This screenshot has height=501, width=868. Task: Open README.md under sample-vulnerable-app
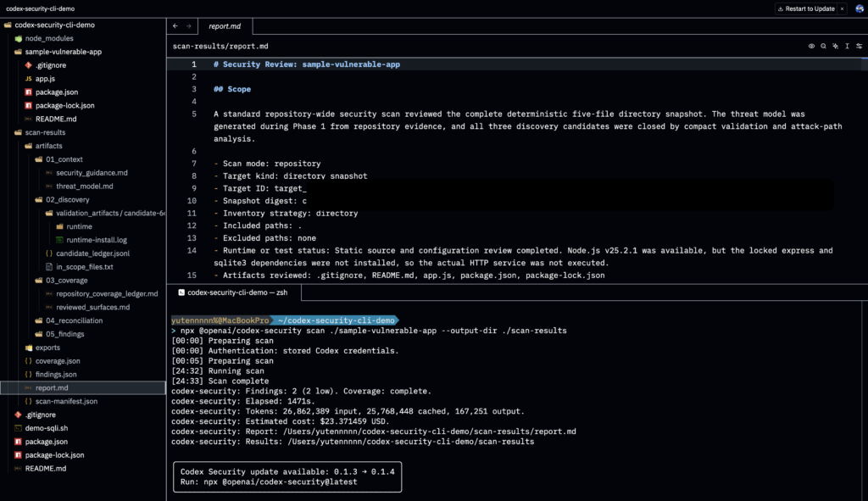point(56,119)
